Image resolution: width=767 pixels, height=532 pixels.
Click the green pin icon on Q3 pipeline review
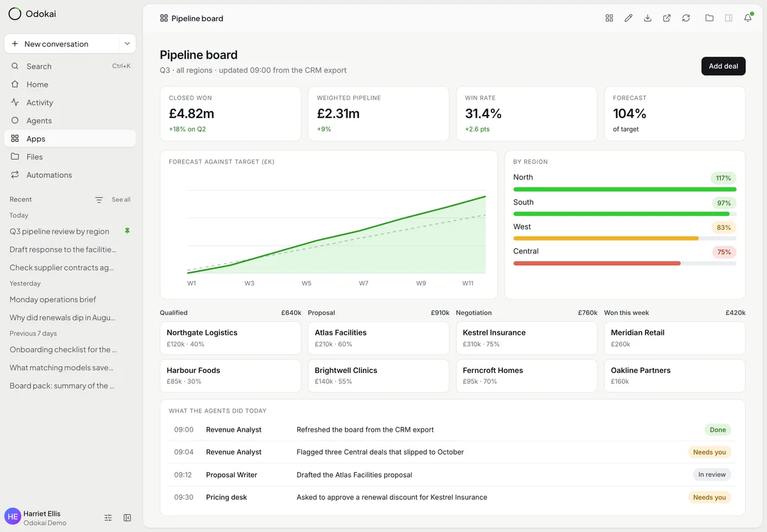127,231
